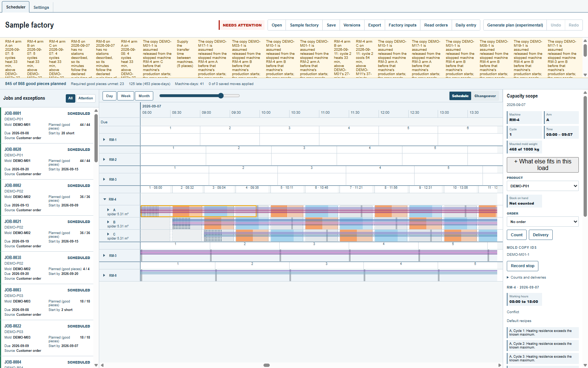588x368 pixels.
Task: Open Factory inputs
Action: (x=402, y=25)
